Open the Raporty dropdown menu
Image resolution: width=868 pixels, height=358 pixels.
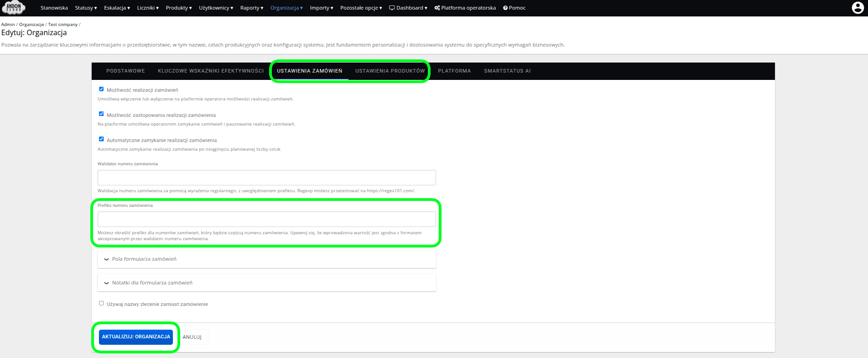point(251,8)
